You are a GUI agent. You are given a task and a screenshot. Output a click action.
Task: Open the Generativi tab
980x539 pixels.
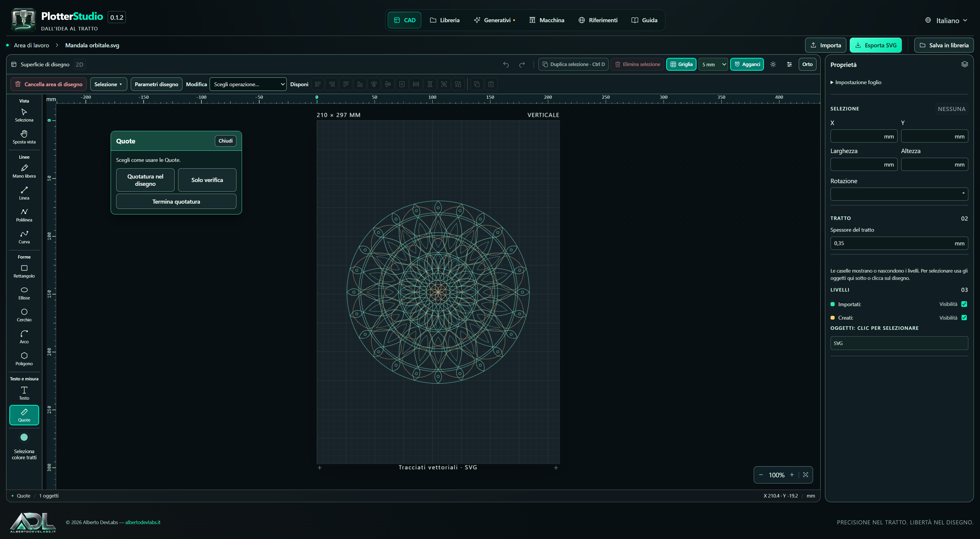click(x=494, y=20)
